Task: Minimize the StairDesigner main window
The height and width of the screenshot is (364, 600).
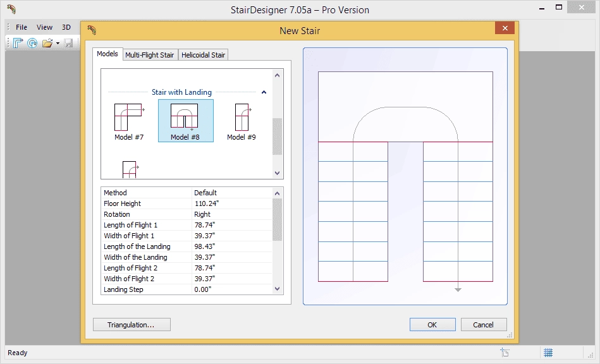Action: pos(541,8)
